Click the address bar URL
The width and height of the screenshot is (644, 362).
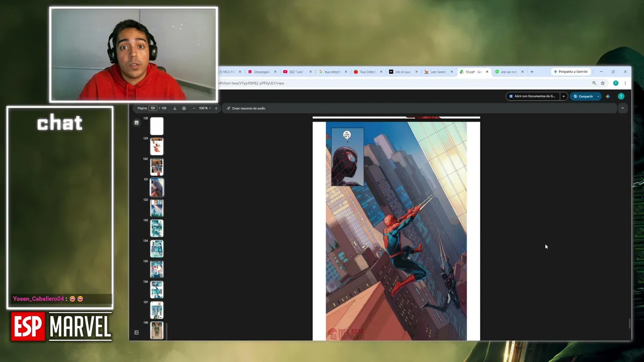(252, 83)
